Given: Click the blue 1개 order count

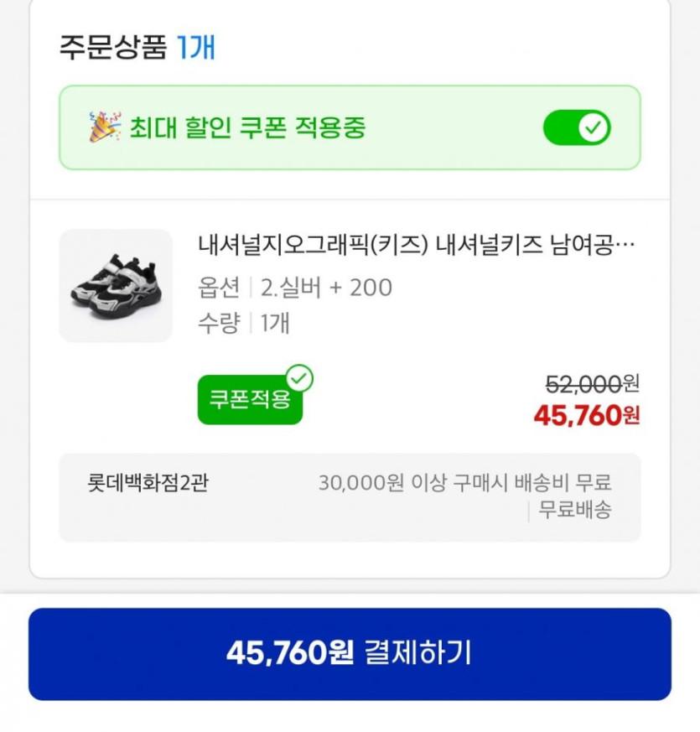Looking at the screenshot, I should coord(196,47).
